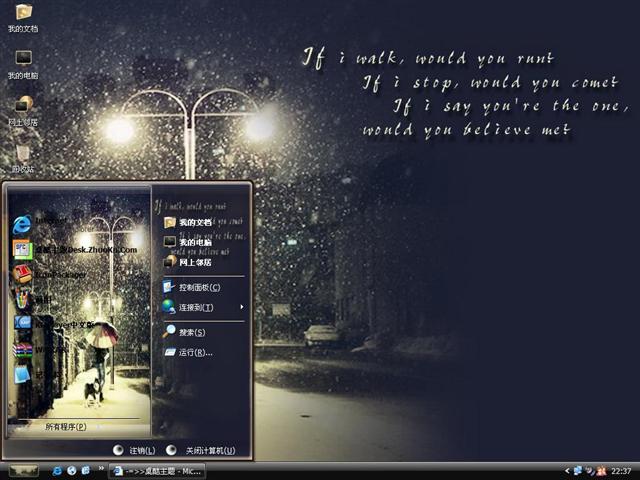Switch to the 桌酷主题 taskbar window

(157, 471)
